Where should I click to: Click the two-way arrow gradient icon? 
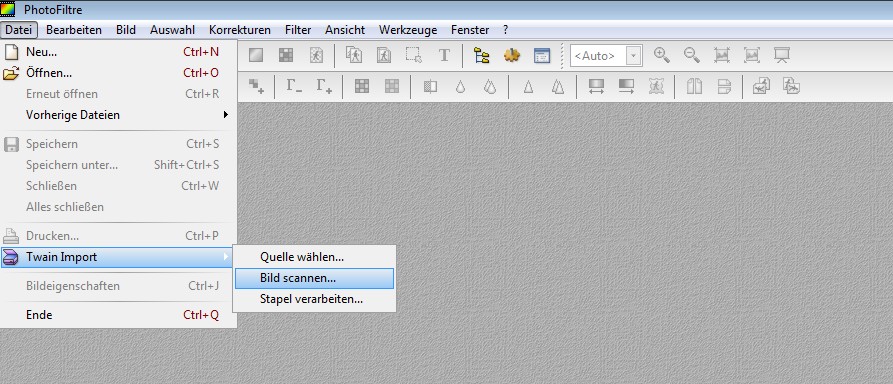(596, 87)
